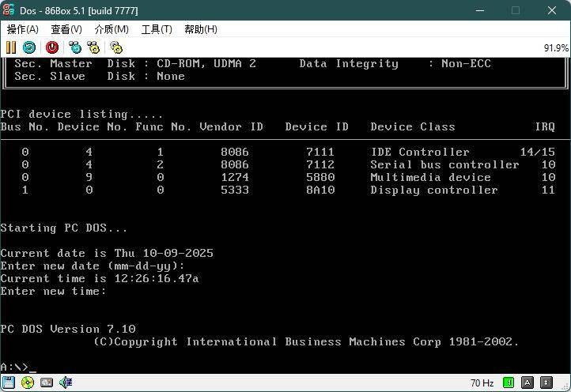The width and height of the screenshot is (571, 392).
Task: Send Ctrl+Alt+Del using toolbar icon
Action: (x=75, y=47)
